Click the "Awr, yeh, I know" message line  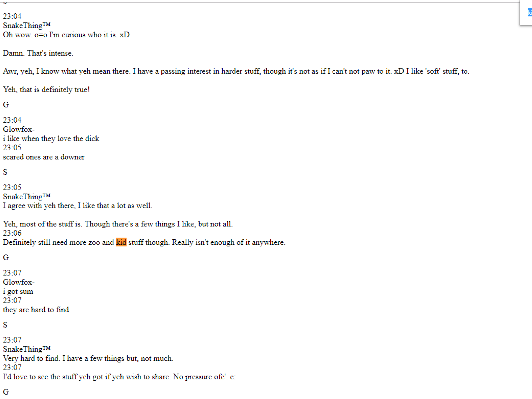[x=236, y=71]
